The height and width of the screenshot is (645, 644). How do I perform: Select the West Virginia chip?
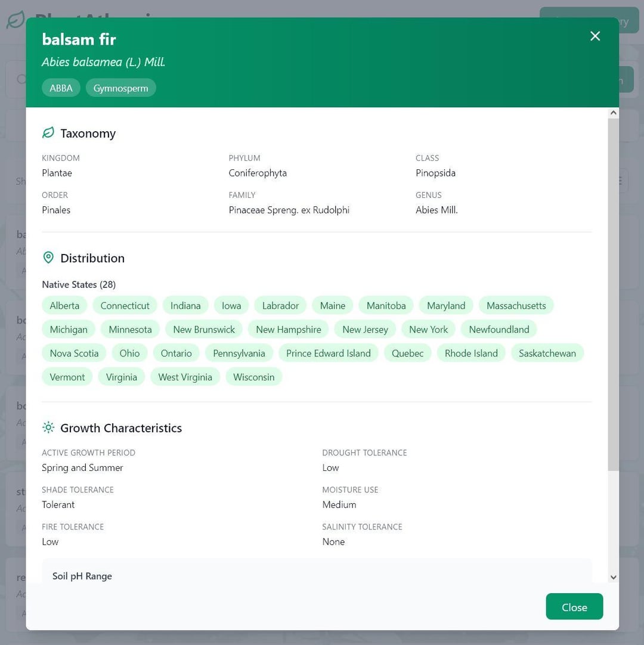pos(185,377)
